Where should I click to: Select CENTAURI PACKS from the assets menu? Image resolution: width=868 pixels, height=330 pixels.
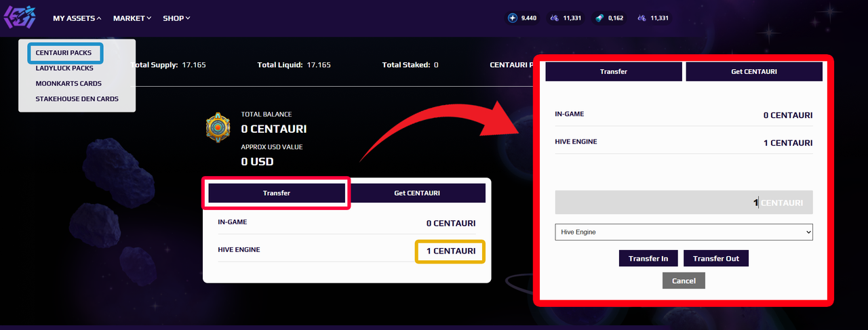click(64, 52)
